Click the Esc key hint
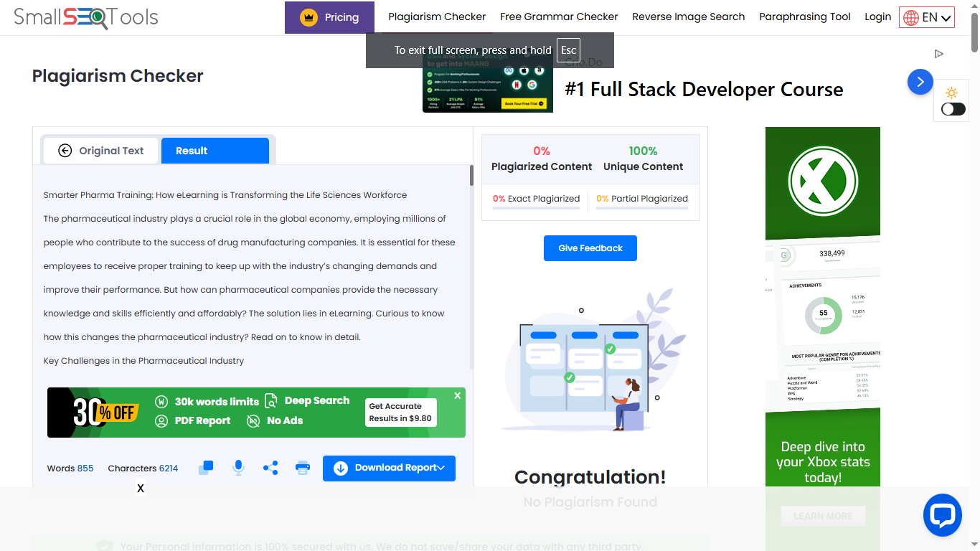The width and height of the screenshot is (980, 551). (x=568, y=50)
